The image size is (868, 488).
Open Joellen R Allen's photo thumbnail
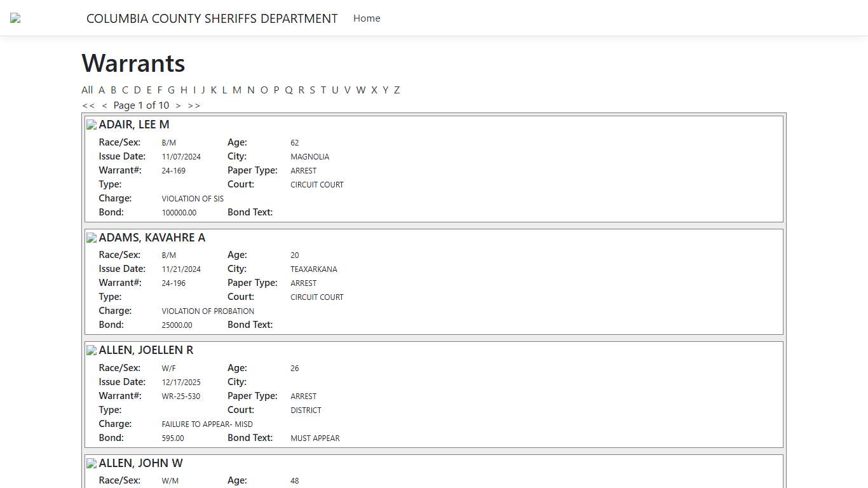92,351
